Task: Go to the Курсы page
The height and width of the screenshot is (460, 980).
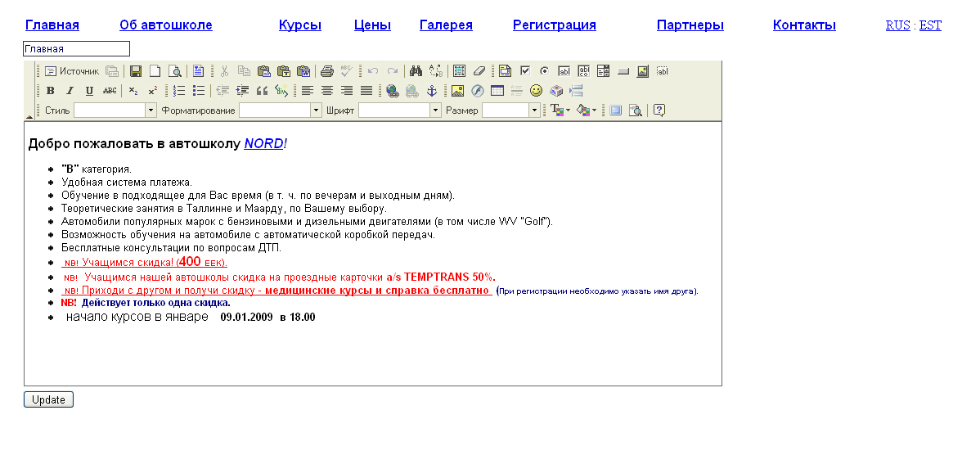Action: [300, 25]
